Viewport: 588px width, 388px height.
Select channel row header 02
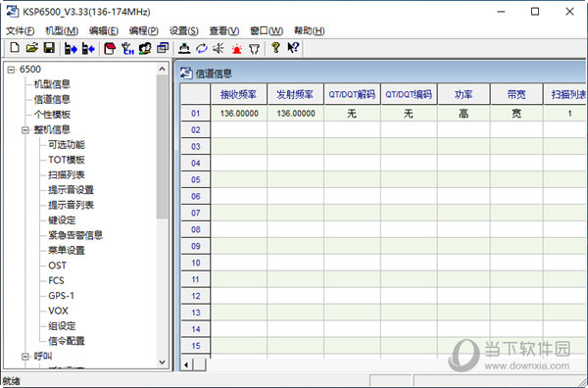(x=196, y=129)
